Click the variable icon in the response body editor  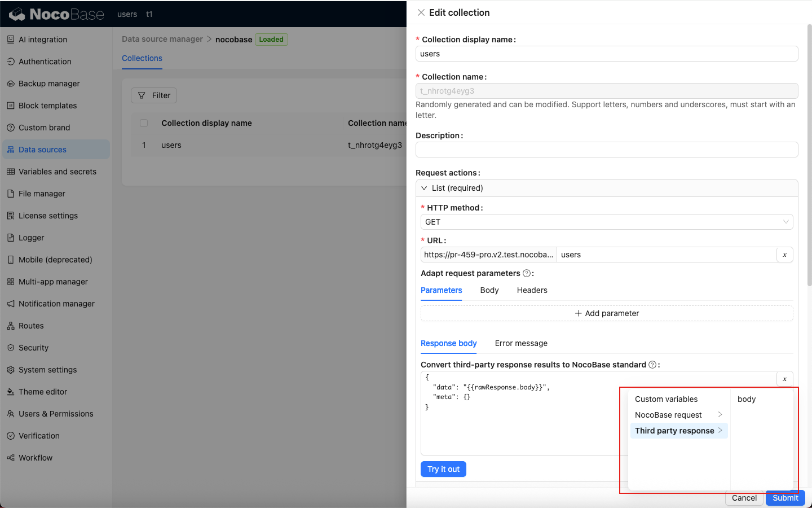click(x=784, y=379)
